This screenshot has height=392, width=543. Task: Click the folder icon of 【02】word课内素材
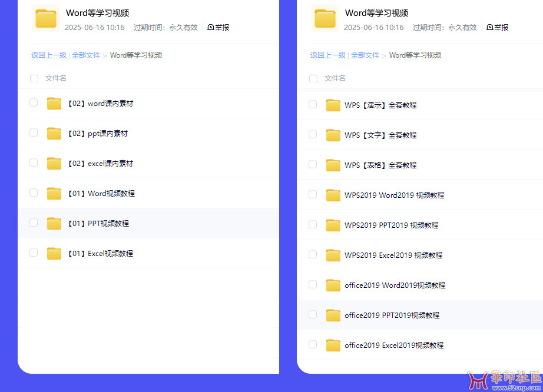click(x=54, y=104)
